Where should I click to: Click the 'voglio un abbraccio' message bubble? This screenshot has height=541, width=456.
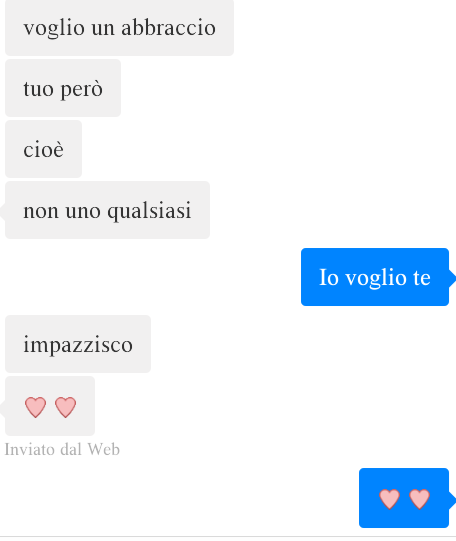pyautogui.click(x=119, y=28)
